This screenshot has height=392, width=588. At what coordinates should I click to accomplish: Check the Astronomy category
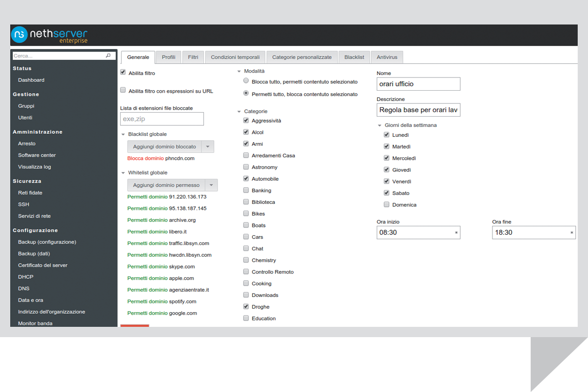pos(246,167)
